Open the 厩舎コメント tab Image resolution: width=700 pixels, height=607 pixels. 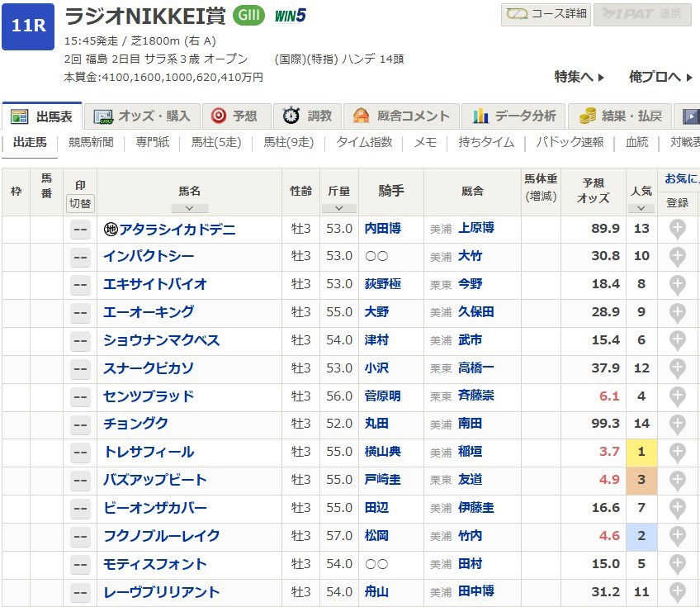[401, 116]
